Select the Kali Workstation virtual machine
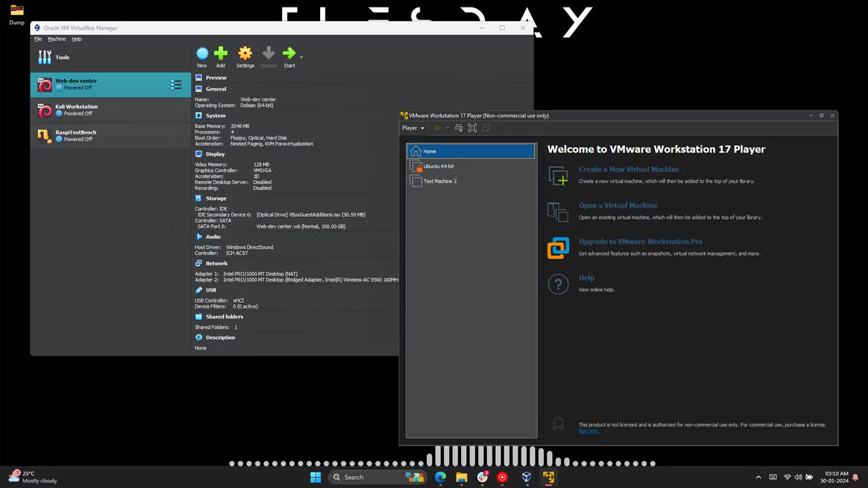 (x=77, y=109)
